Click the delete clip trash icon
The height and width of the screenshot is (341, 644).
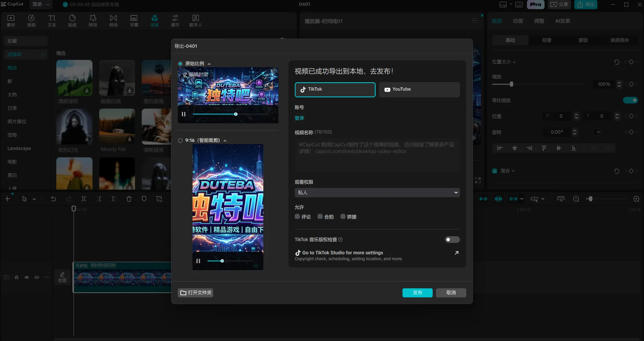(129, 199)
